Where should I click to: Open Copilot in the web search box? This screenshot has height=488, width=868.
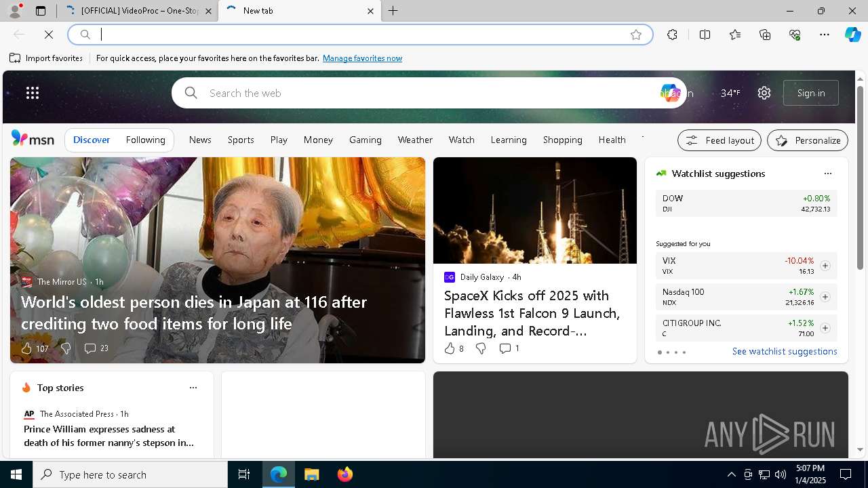tap(669, 93)
